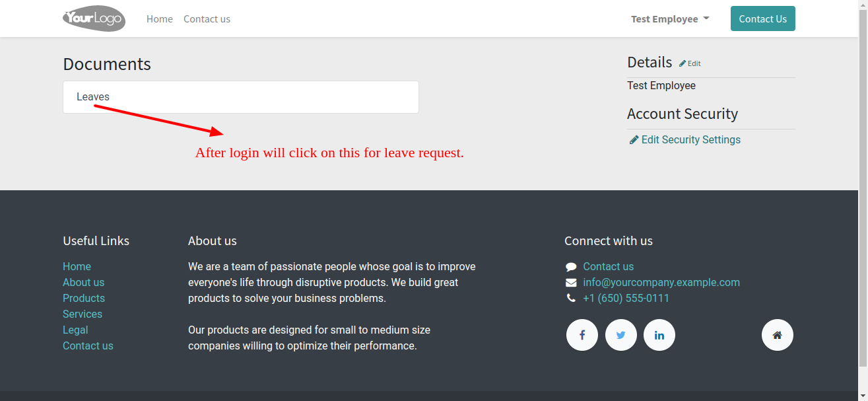This screenshot has height=401, width=868.
Task: Open the Twitter social icon
Action: tap(620, 335)
